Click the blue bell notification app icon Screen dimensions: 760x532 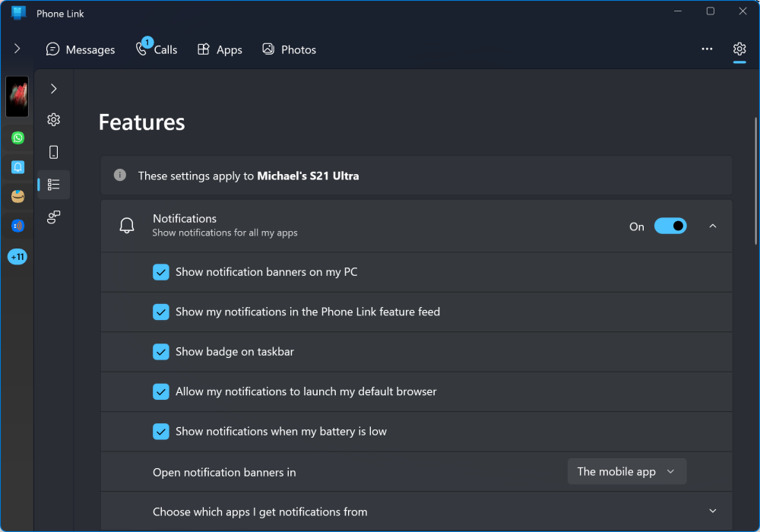(x=17, y=167)
